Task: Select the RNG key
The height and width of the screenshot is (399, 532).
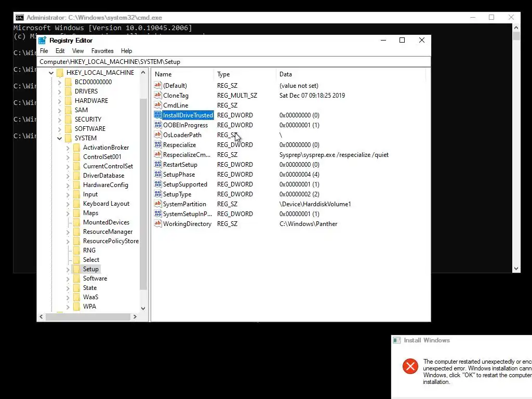Action: coord(89,250)
